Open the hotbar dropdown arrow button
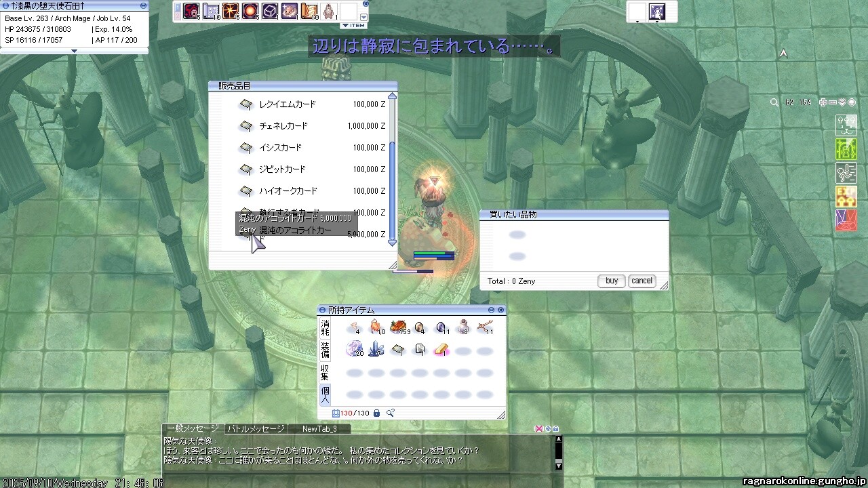The height and width of the screenshot is (488, 868). click(364, 17)
